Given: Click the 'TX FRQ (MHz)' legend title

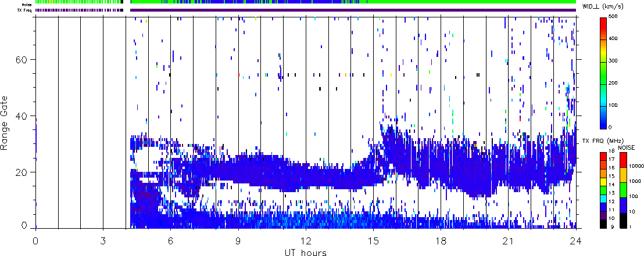Looking at the screenshot, I should click(x=602, y=141).
